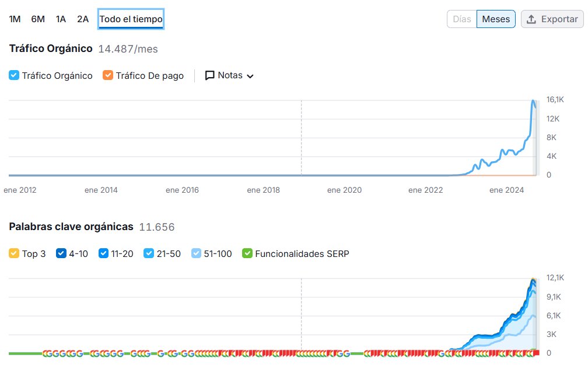Viewport: 588px width, 365px height.
Task: Switch to the 2A time range
Action: [x=83, y=19]
